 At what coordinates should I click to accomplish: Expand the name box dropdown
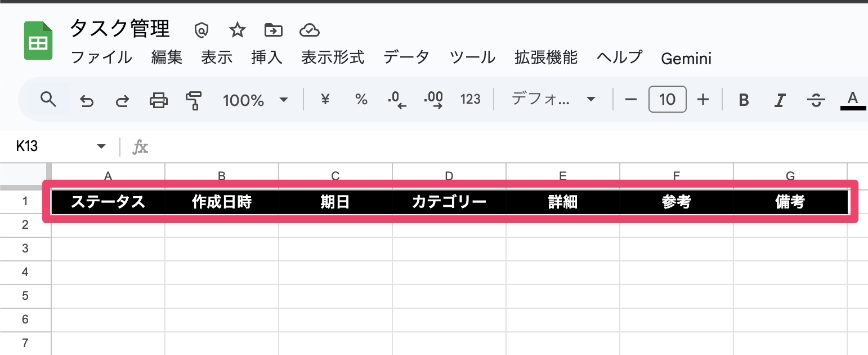pos(101,145)
